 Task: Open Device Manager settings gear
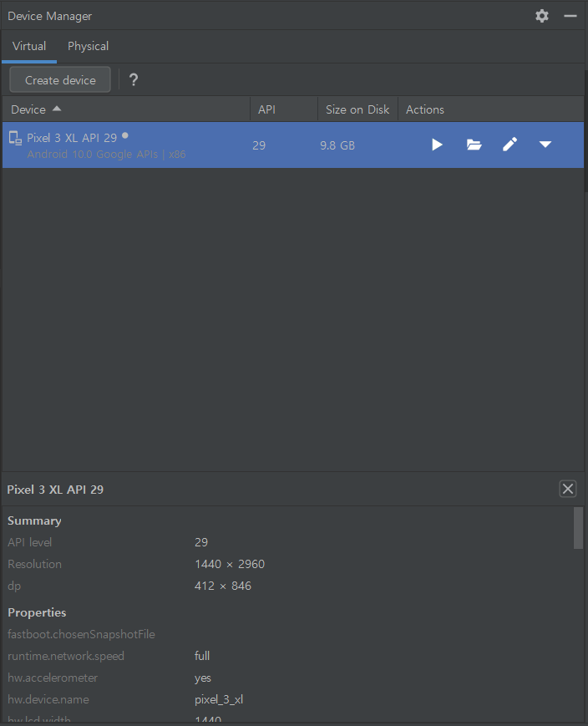(542, 16)
